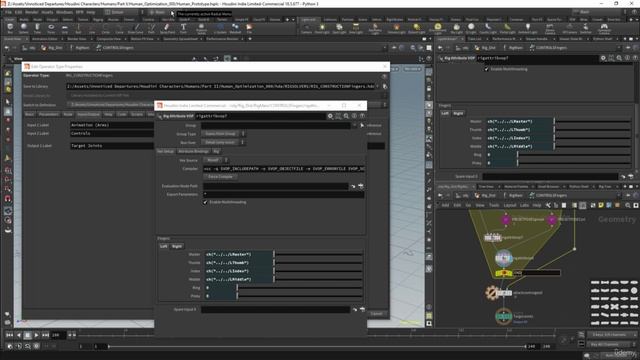Open the Radial menu selector dropdown
640x360 pixels.
point(161,13)
